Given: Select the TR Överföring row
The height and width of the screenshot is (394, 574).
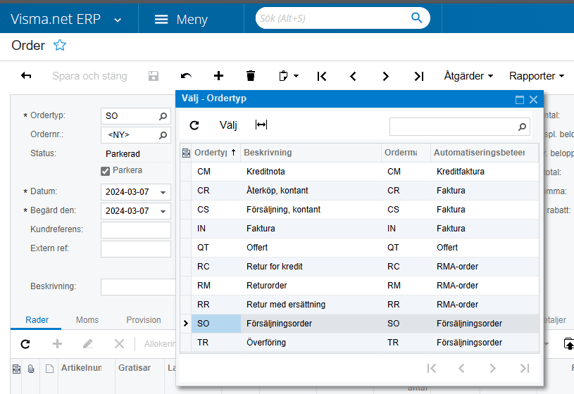Looking at the screenshot, I should [x=359, y=343].
